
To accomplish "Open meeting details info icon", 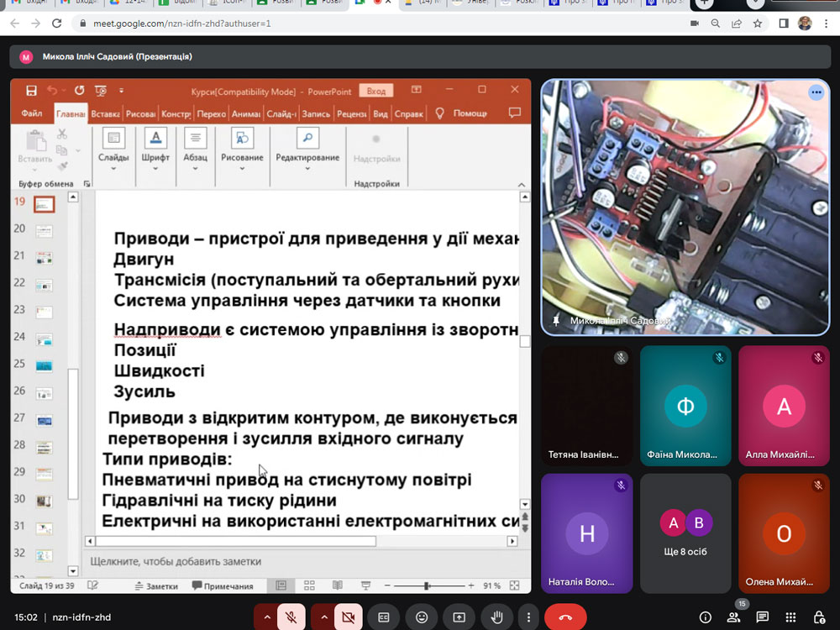I will click(706, 617).
